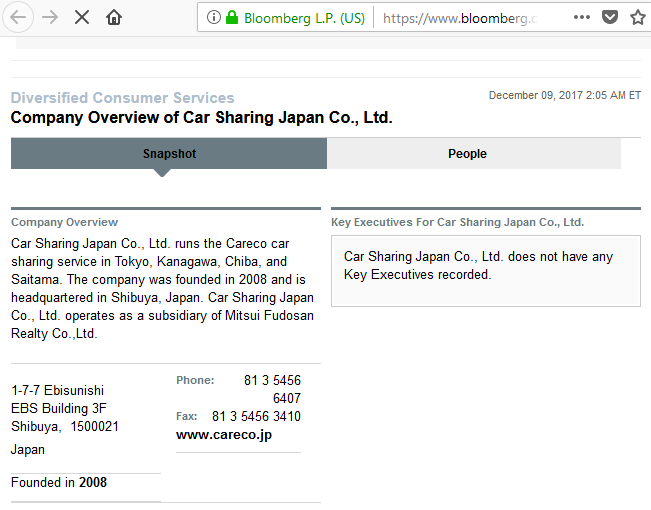
Task: Click the Company Overview section label
Action: [64, 222]
